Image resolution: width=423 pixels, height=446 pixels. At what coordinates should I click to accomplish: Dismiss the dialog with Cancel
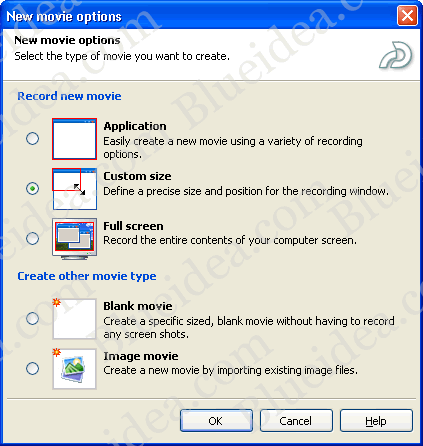296,421
